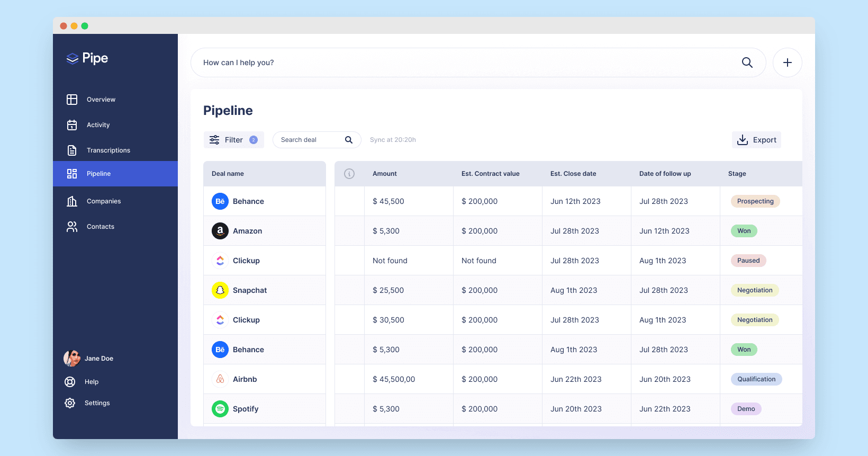Click the Pipe logo icon
Image resolution: width=868 pixels, height=456 pixels.
[73, 58]
